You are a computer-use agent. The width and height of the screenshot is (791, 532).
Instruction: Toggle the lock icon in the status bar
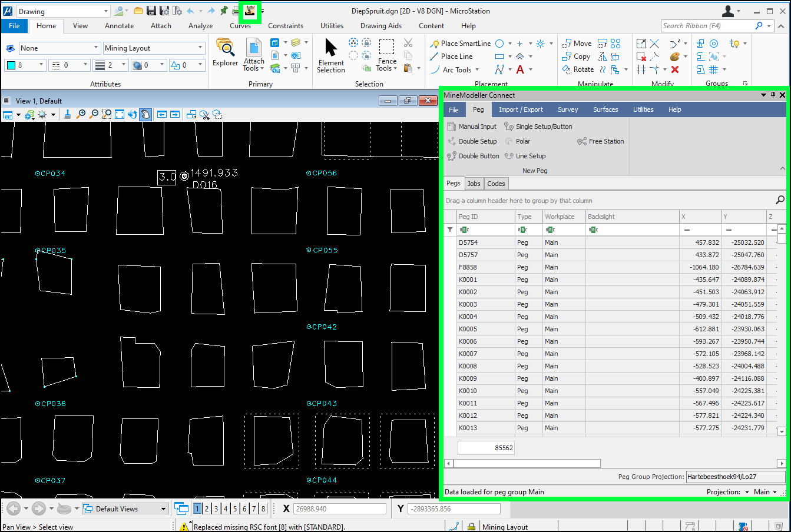coord(471,527)
